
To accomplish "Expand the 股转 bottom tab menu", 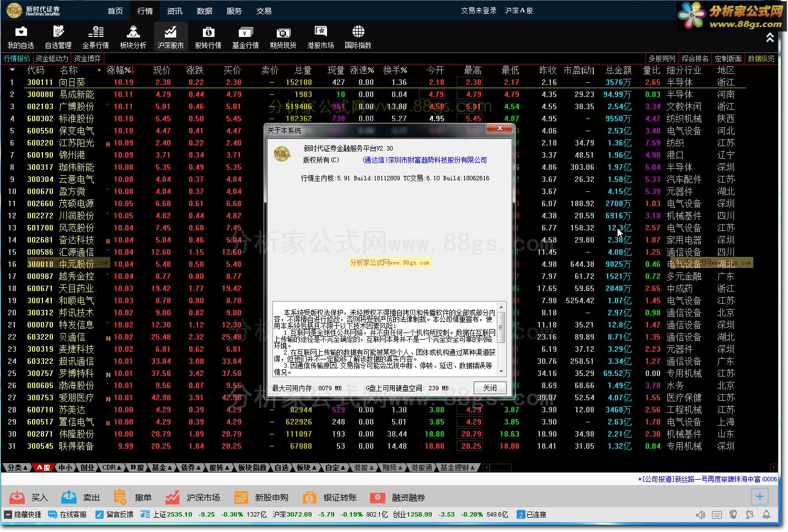I will (219, 467).
